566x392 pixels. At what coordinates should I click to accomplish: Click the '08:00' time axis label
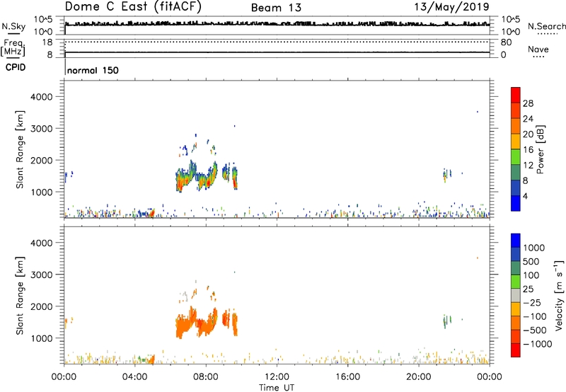206,377
